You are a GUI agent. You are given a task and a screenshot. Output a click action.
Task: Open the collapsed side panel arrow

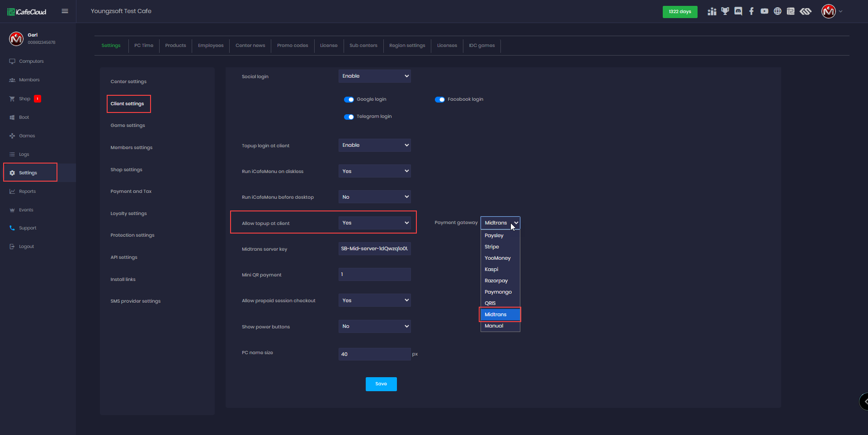(x=864, y=401)
